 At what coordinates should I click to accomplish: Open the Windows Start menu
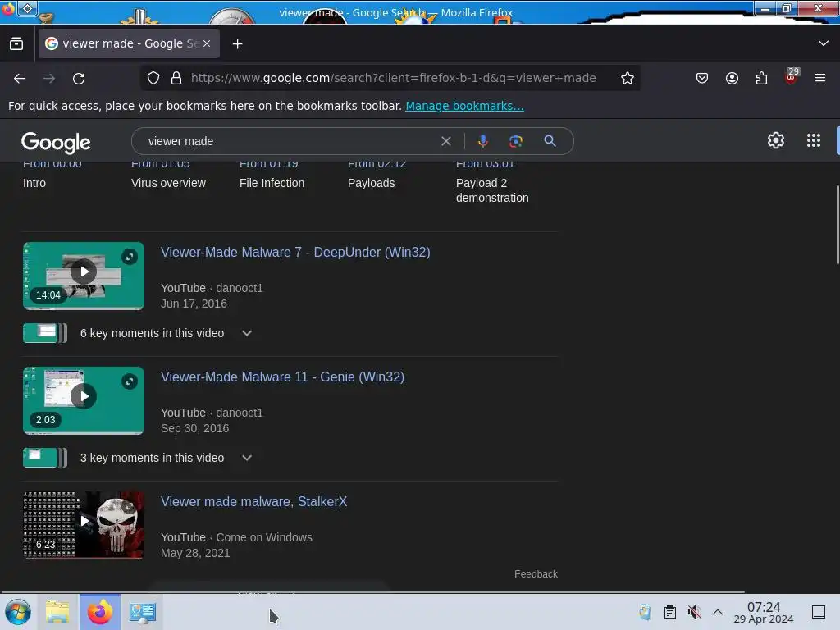(17, 612)
